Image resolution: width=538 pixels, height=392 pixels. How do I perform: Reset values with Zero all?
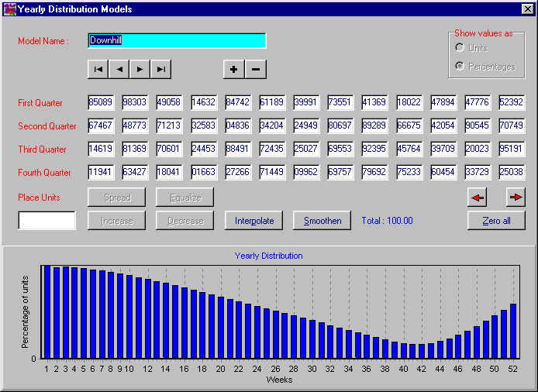[496, 221]
